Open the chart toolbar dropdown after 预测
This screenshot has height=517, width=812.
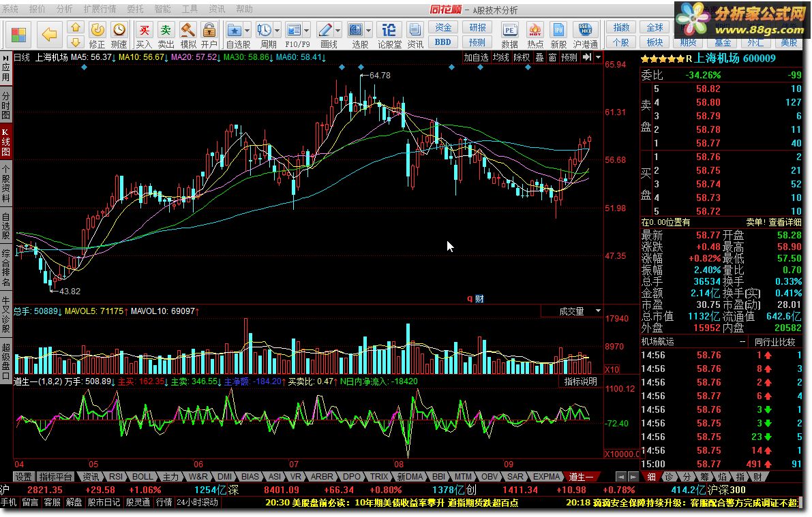598,57
